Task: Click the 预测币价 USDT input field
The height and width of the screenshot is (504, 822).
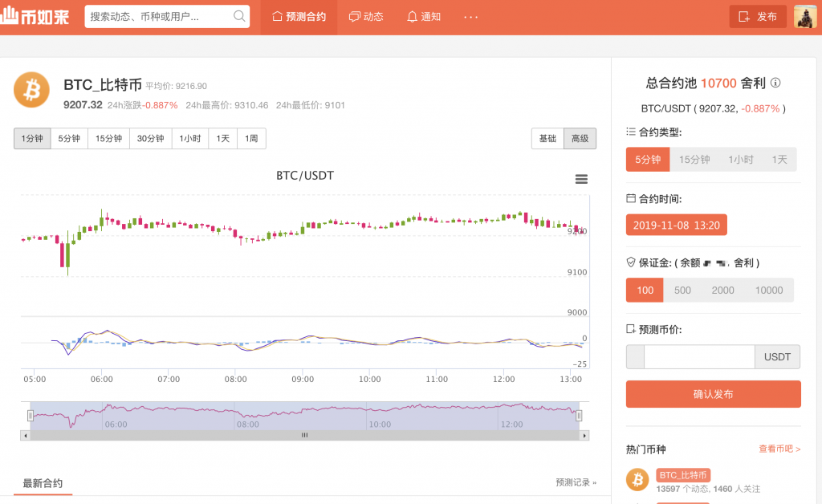Action: [x=698, y=356]
